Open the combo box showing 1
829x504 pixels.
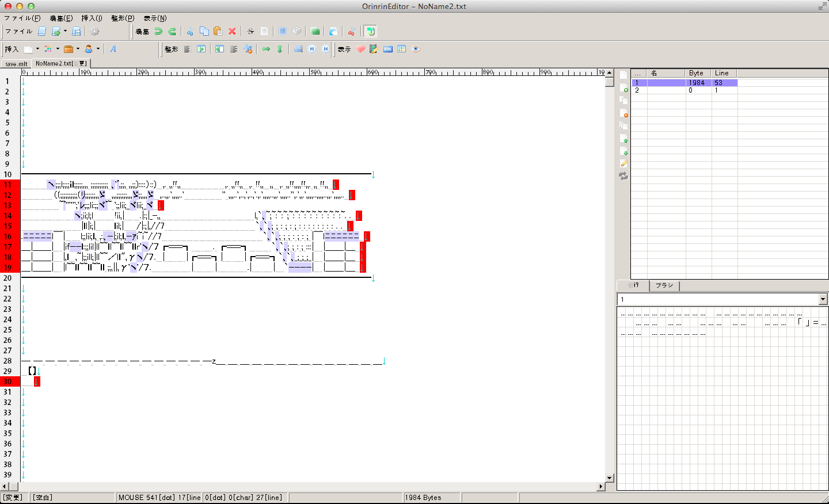point(823,299)
